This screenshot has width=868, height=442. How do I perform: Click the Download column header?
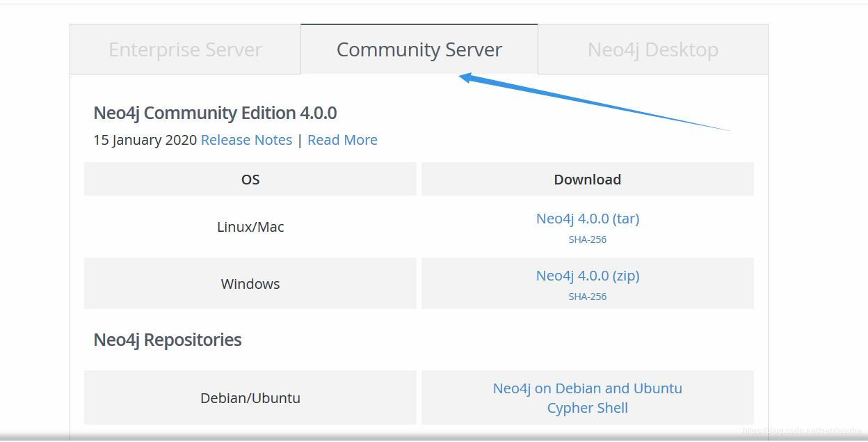pyautogui.click(x=588, y=180)
